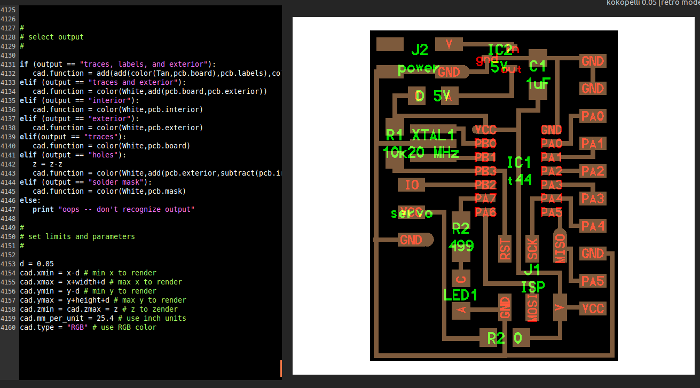Click line 'cad.function = color(White,add(pcb.board,pcb.exterior))'

tap(150, 92)
